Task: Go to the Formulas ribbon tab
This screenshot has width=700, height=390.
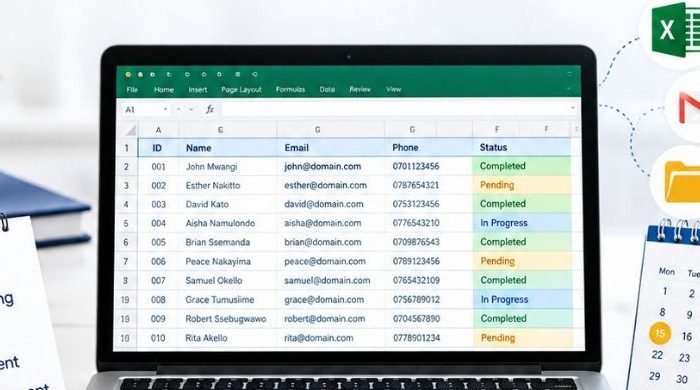Action: 290,89
